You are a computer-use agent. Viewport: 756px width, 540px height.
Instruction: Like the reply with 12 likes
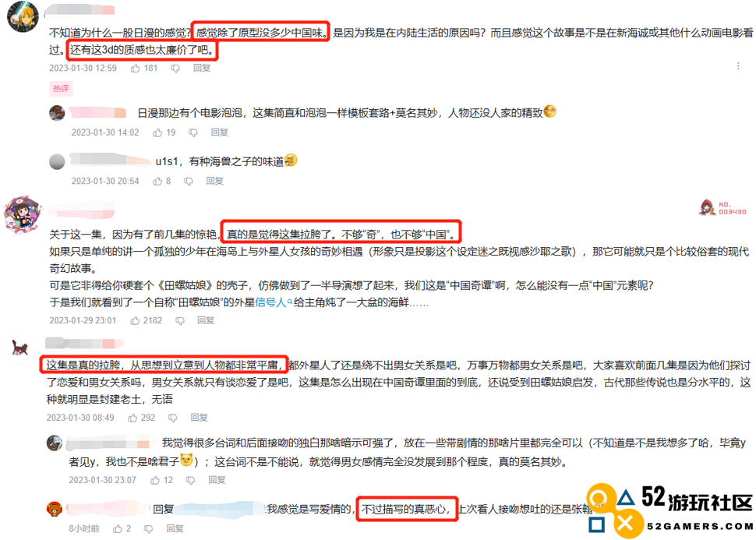(155, 480)
